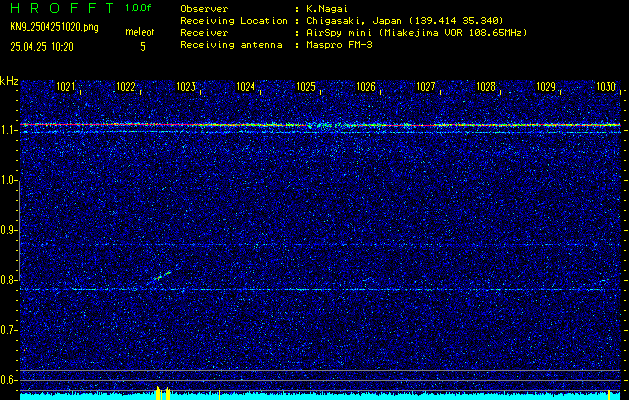Viewport: 629px width, 400px height.
Task: Click the 1028 time marker
Action: click(486, 87)
